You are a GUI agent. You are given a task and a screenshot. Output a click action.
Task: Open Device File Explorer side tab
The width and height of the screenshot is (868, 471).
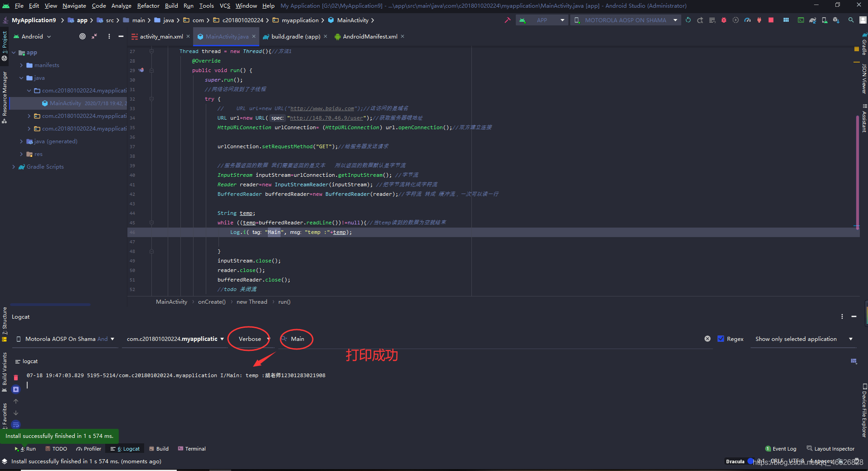pos(864,410)
